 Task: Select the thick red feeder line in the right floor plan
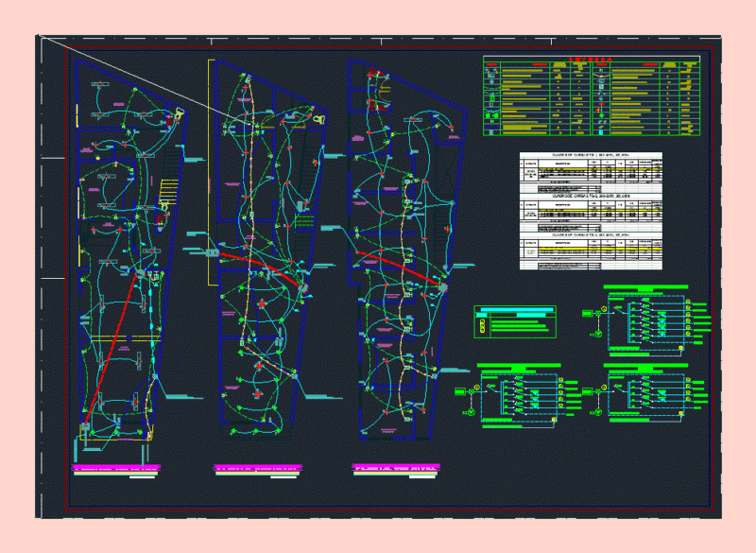tap(399, 268)
